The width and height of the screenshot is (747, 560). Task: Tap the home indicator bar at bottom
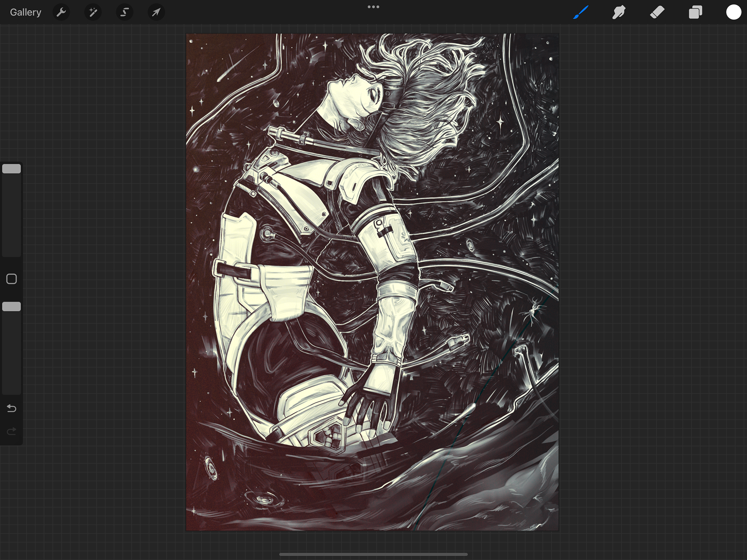(x=373, y=554)
